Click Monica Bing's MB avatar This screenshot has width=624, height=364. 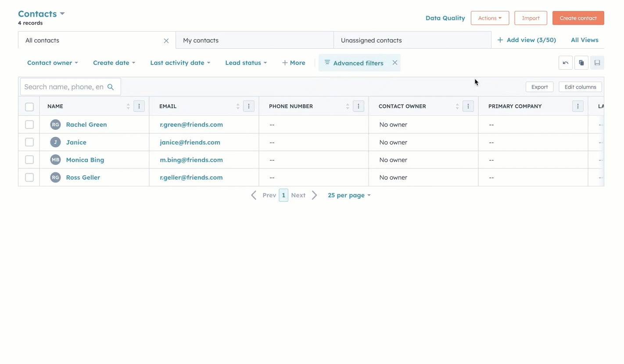click(x=55, y=160)
